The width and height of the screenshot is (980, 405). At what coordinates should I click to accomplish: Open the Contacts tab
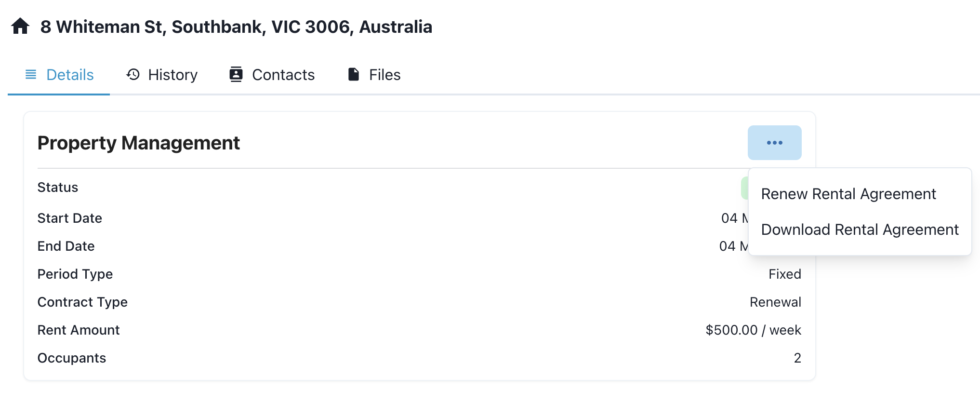point(283,75)
